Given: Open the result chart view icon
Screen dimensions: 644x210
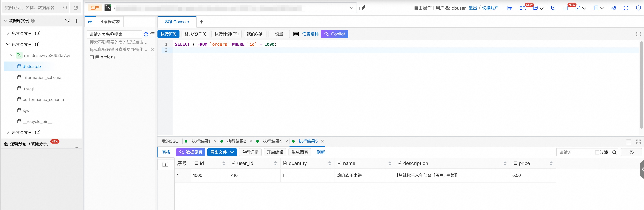Looking at the screenshot, I should point(165,164).
